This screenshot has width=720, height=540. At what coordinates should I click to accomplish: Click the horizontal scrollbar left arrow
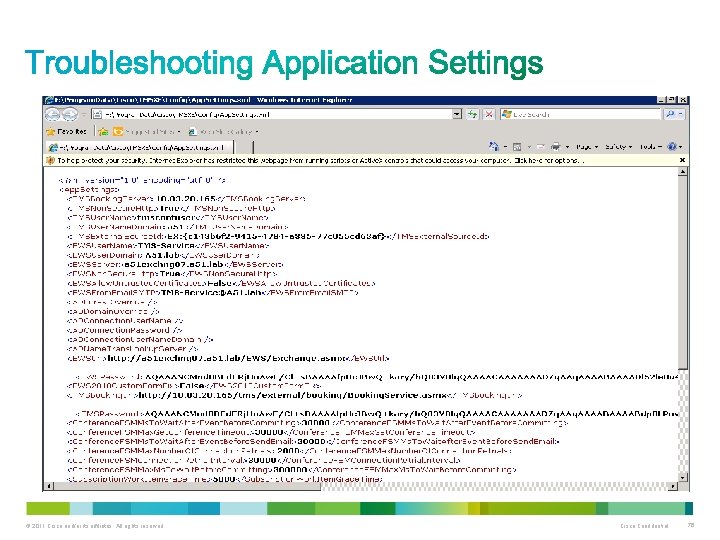point(50,486)
